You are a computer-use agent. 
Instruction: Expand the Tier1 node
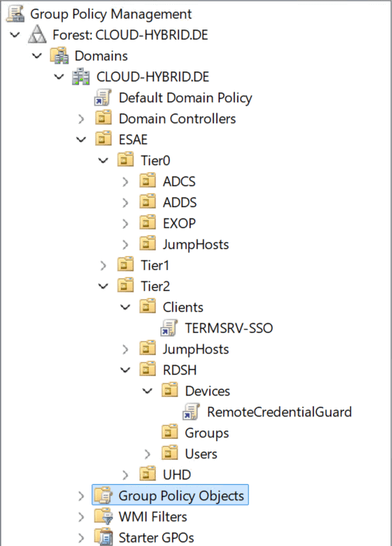click(103, 266)
